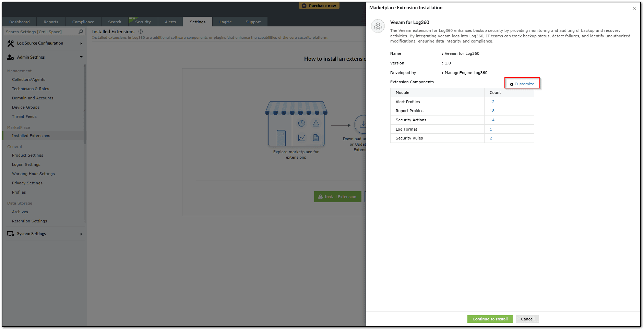Click the Veeam for Log360 heading

tap(409, 22)
